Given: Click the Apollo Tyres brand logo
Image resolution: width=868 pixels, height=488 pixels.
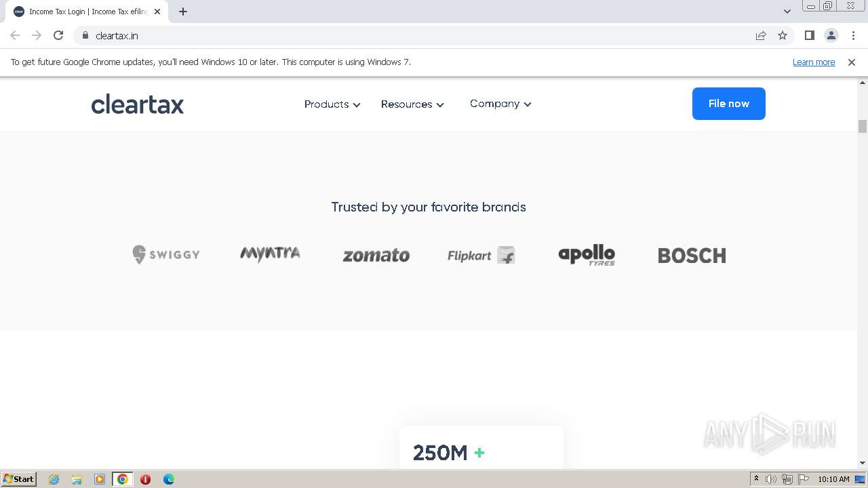Looking at the screenshot, I should [x=587, y=256].
